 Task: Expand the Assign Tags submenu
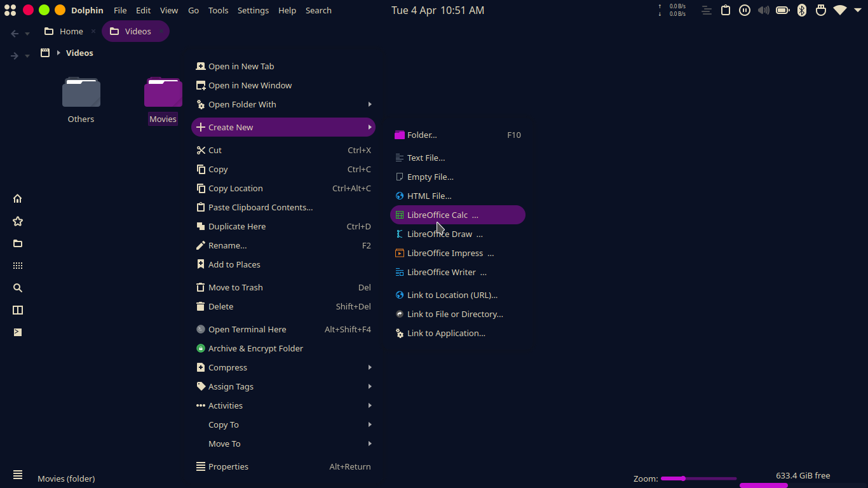click(x=283, y=386)
